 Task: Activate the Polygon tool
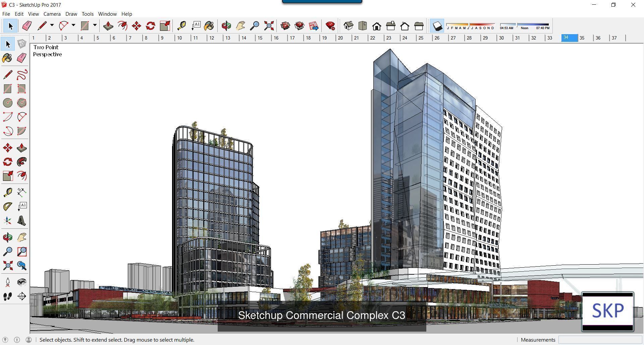click(x=22, y=103)
